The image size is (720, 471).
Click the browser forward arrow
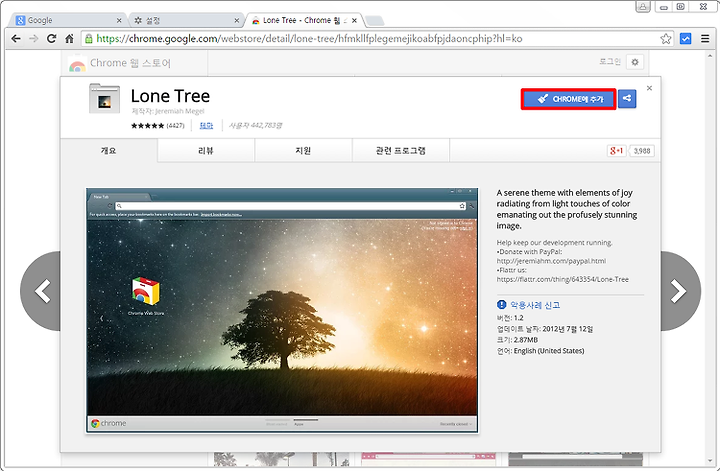(34, 39)
